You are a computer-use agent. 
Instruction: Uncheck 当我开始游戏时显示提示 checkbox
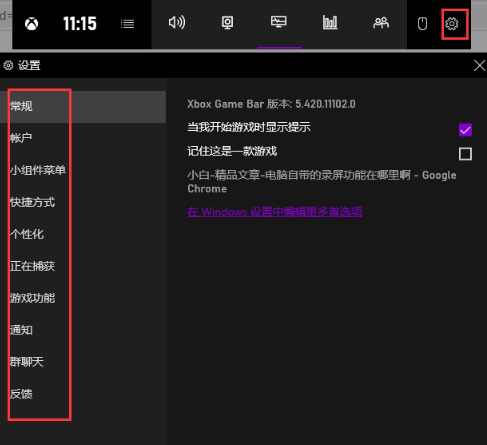point(465,130)
